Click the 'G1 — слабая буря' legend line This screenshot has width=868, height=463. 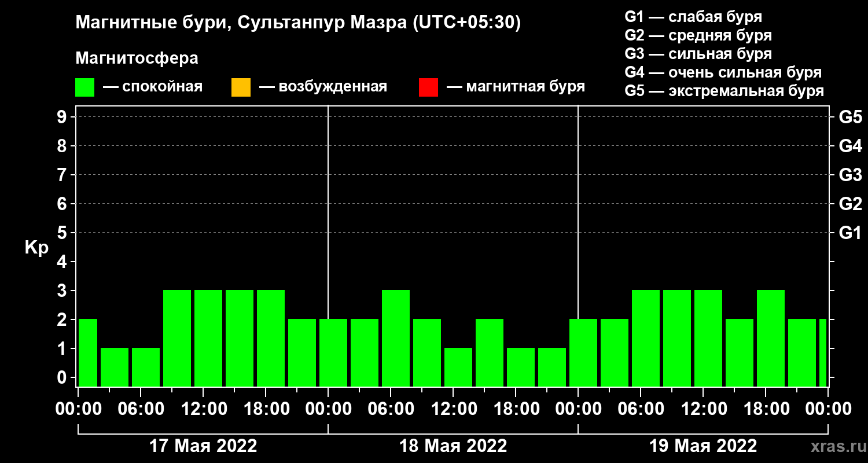(x=693, y=17)
